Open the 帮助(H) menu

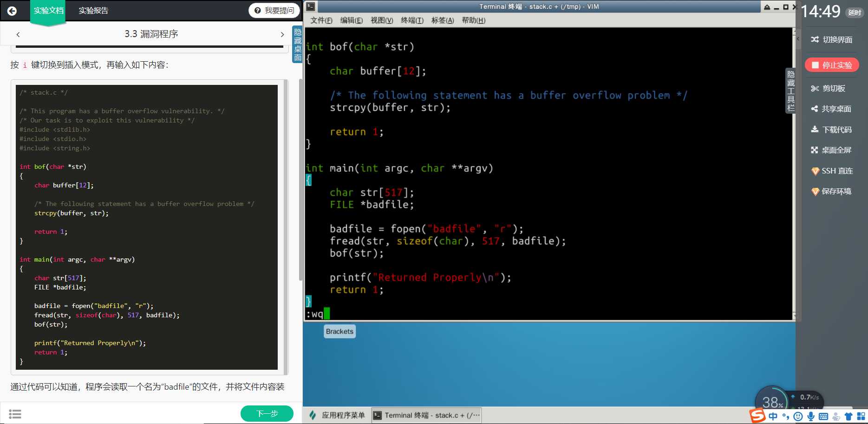(x=474, y=20)
